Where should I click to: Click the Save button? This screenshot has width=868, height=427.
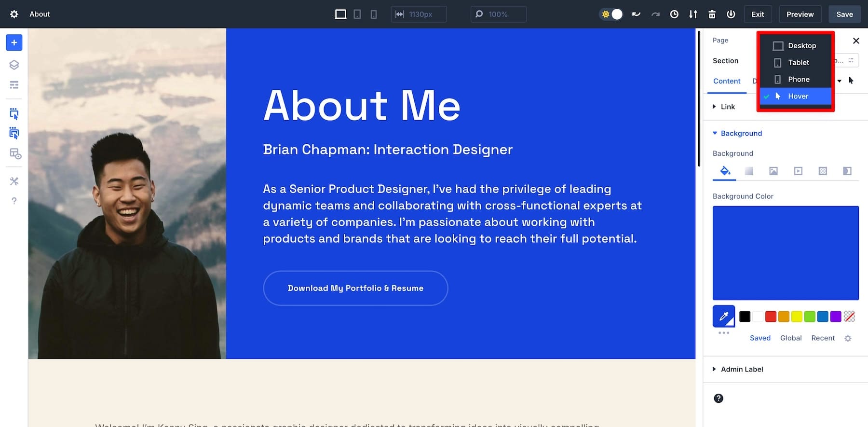click(x=844, y=14)
